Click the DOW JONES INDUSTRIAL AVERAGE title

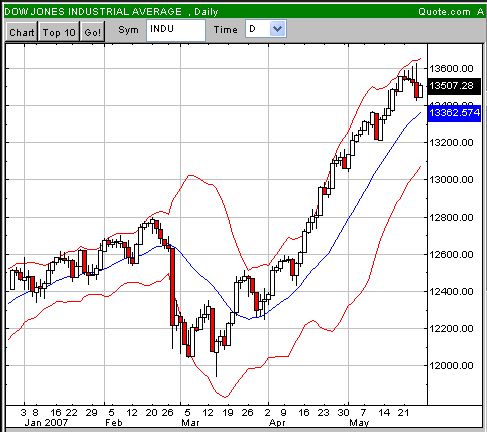point(93,12)
